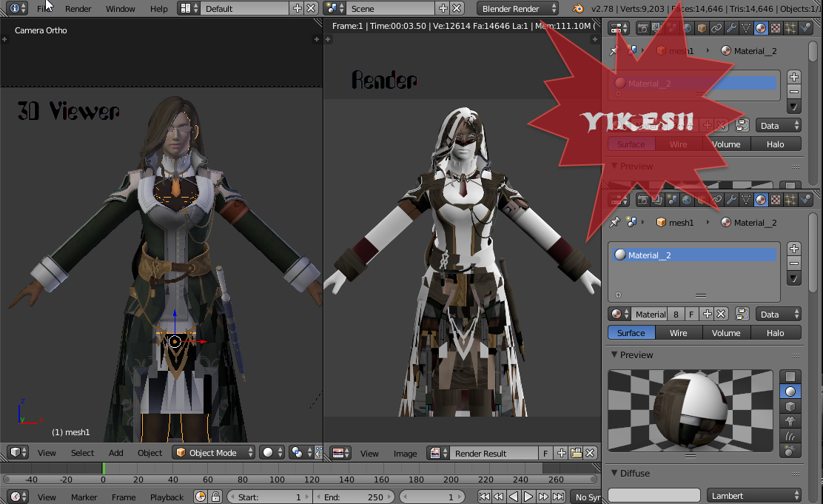The width and height of the screenshot is (823, 504).
Task: Open Physics tab in lower properties panel
Action: point(805,200)
